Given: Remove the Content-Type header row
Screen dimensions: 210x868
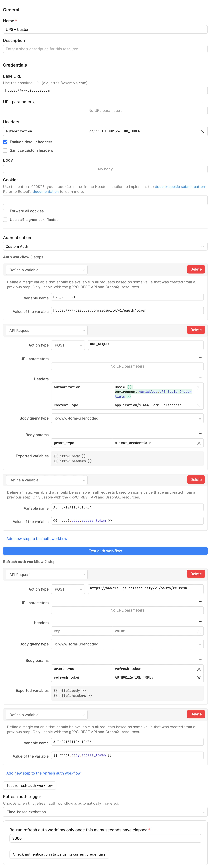Looking at the screenshot, I should click(199, 406).
